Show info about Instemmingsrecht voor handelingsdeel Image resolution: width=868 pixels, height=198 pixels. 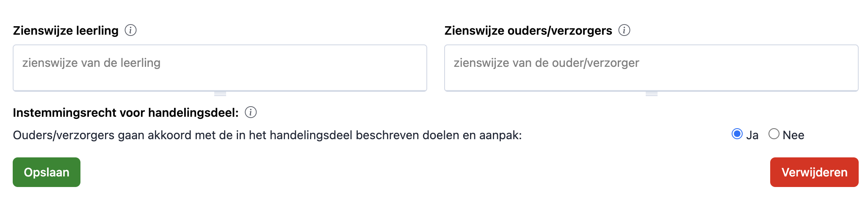[251, 113]
